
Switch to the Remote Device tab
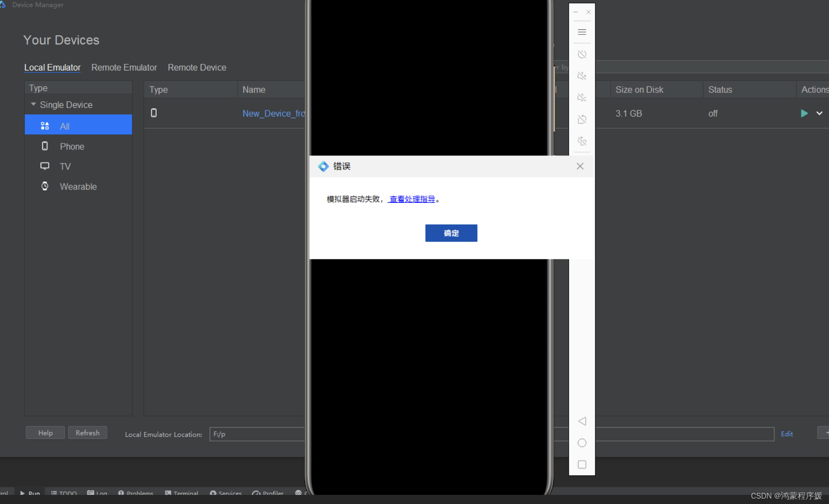point(197,67)
